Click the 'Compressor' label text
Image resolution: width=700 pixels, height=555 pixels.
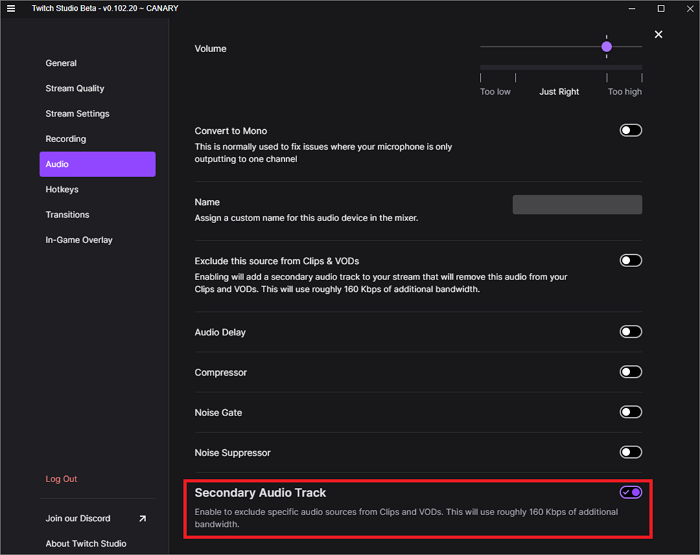coord(221,372)
